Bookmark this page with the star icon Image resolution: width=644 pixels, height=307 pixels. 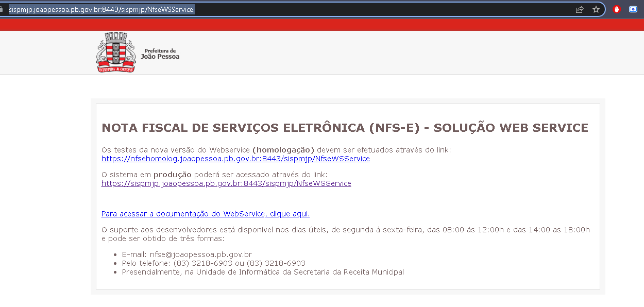tap(596, 9)
